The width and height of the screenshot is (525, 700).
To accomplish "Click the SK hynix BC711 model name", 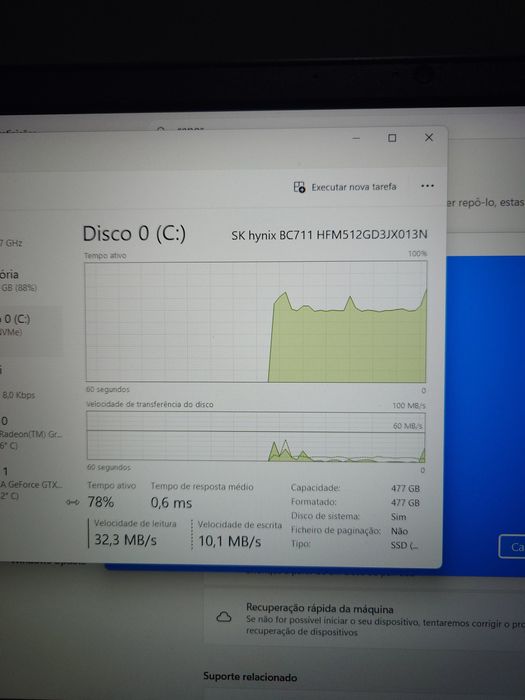I will point(329,235).
